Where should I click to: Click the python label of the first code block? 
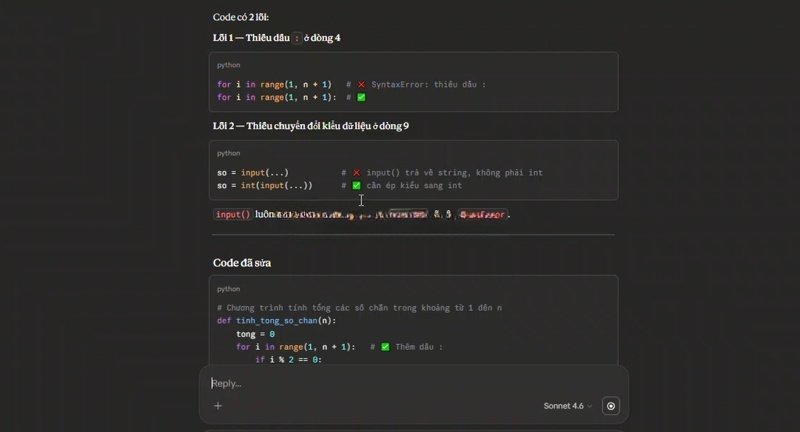(229, 65)
